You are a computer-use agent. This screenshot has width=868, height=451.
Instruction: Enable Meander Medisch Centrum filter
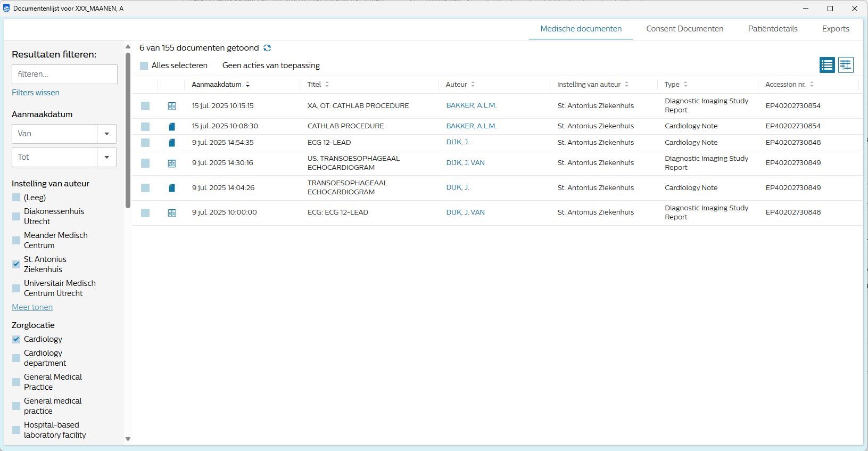coord(16,240)
